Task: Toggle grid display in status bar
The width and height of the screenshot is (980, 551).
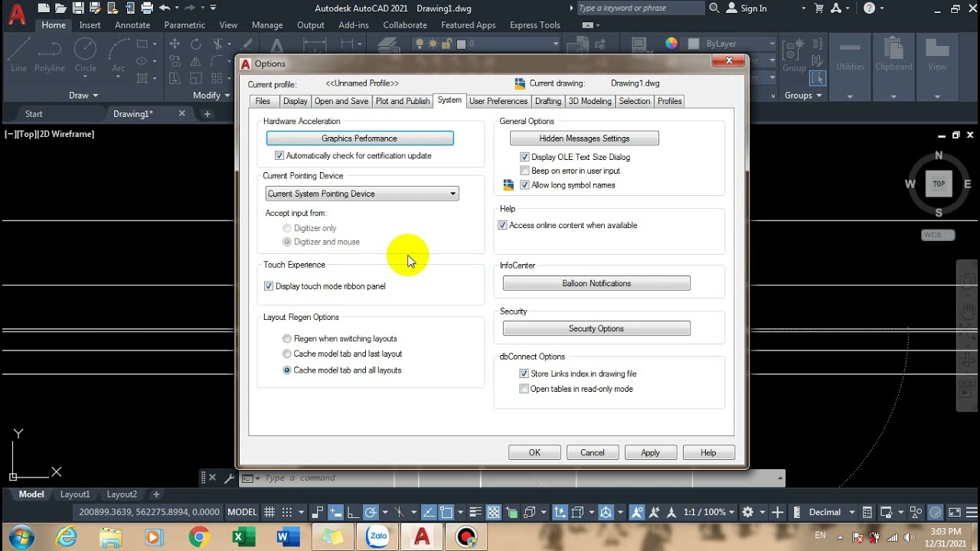Action: coord(269,512)
